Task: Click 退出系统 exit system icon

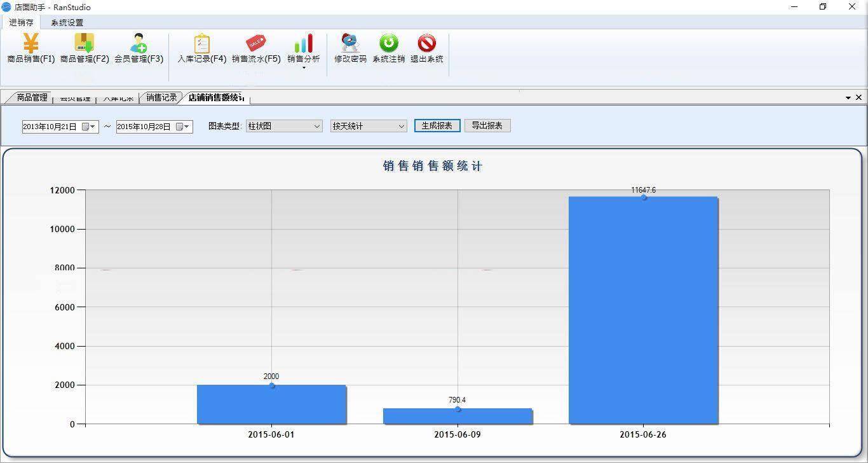Action: point(426,48)
